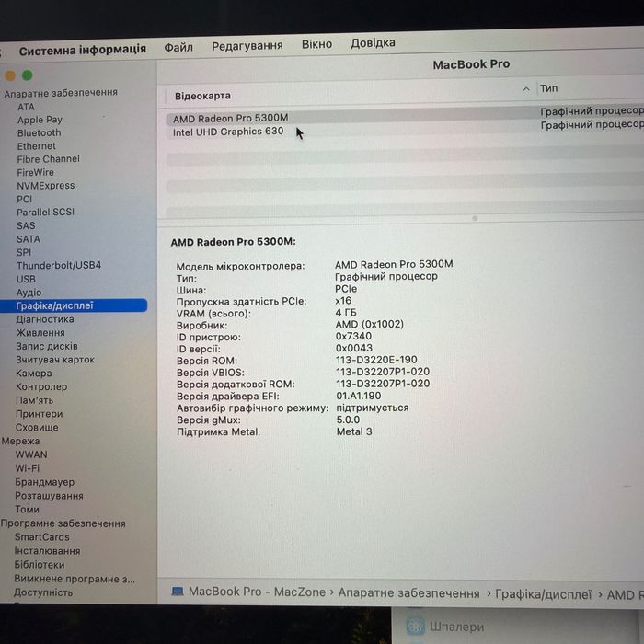The height and width of the screenshot is (644, 644).
Task: Click the yellow minimize window button
Action: pyautogui.click(x=10, y=75)
